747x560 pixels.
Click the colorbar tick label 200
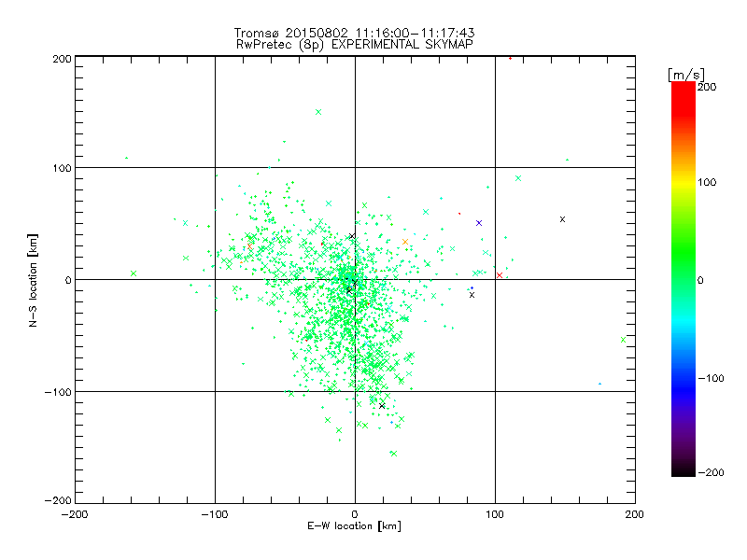[x=707, y=87]
